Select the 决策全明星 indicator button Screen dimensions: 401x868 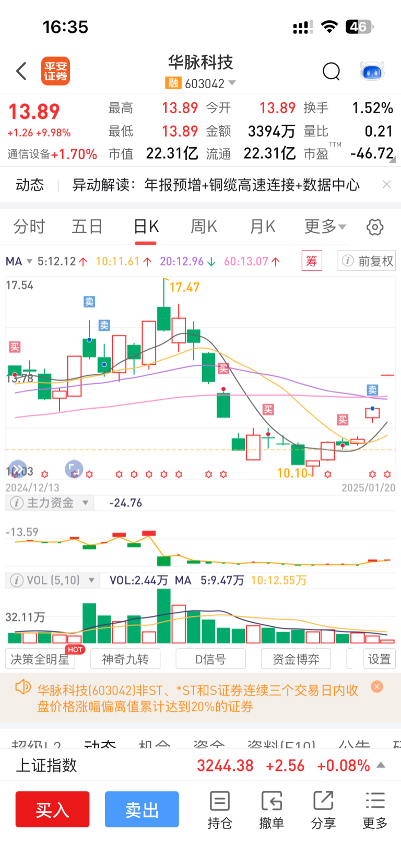(x=40, y=659)
